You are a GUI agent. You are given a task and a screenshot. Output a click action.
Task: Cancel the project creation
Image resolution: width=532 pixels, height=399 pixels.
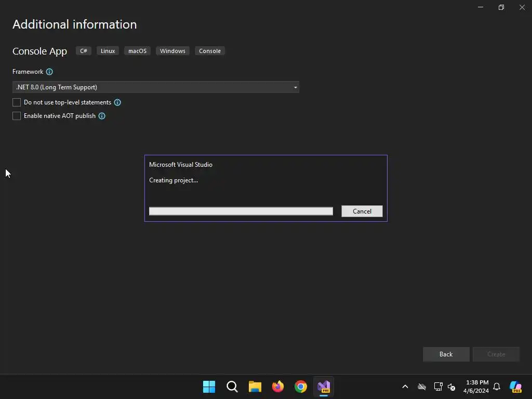click(x=362, y=211)
